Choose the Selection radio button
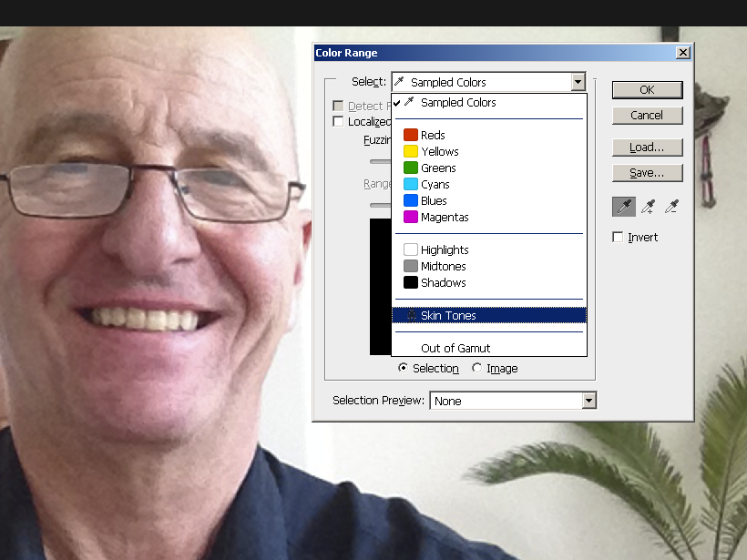The width and height of the screenshot is (747, 560). coord(404,369)
